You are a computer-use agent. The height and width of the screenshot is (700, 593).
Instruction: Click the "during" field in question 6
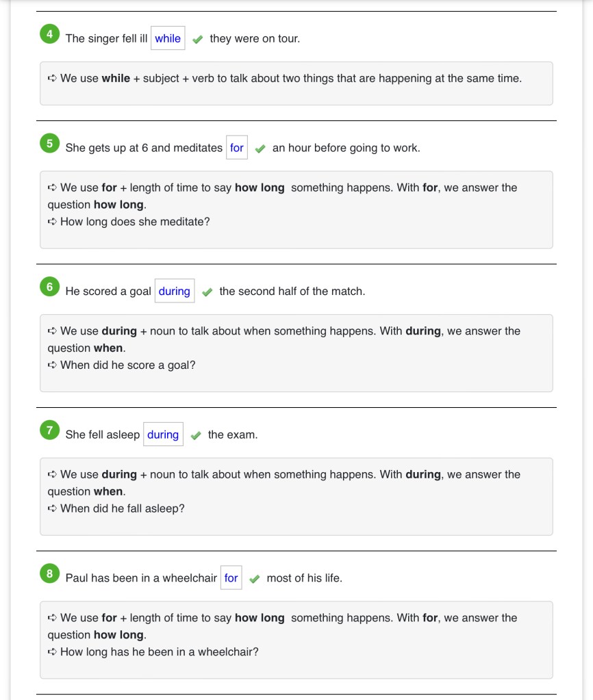(175, 291)
